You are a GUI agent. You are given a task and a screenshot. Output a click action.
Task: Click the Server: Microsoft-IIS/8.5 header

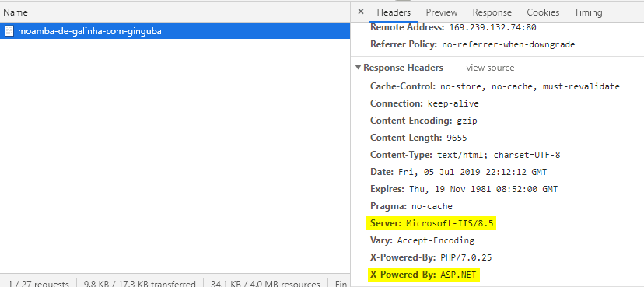pyautogui.click(x=431, y=223)
